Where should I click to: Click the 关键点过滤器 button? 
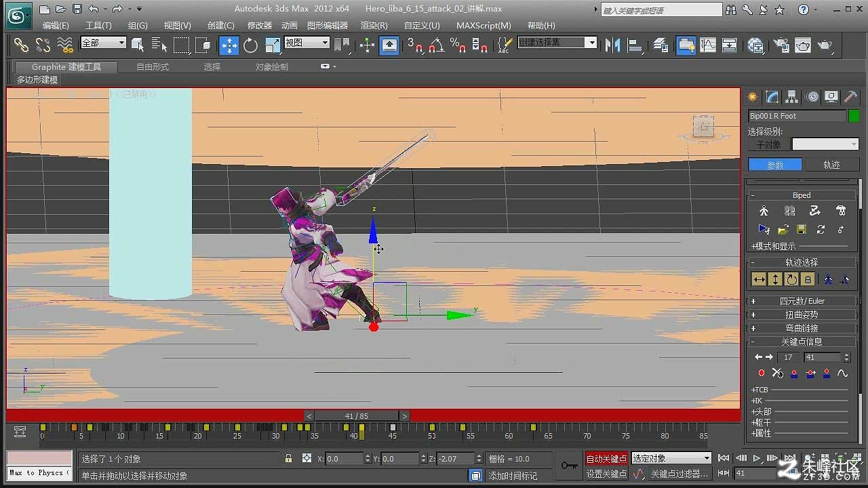[x=679, y=474]
